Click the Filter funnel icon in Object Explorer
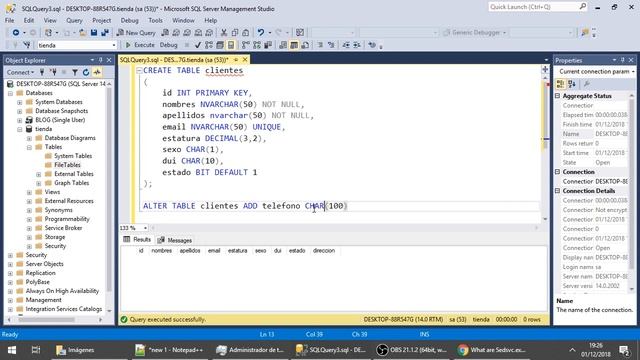Screen dimensions: 640x360 75,72
